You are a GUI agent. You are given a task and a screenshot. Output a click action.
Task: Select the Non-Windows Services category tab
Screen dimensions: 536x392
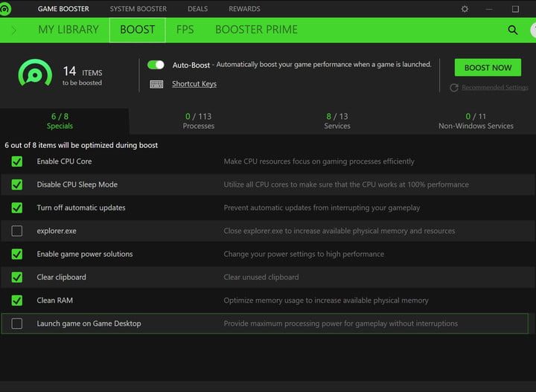coord(476,121)
